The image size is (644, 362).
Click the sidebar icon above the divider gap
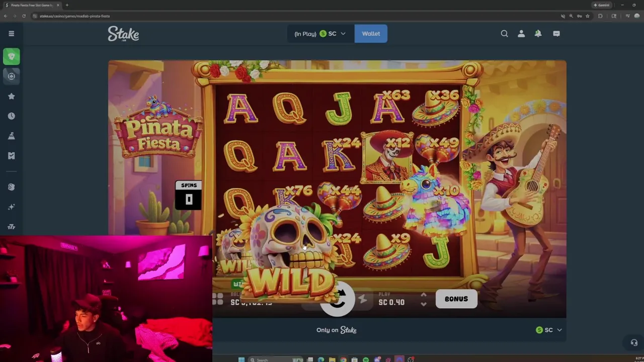point(11,156)
